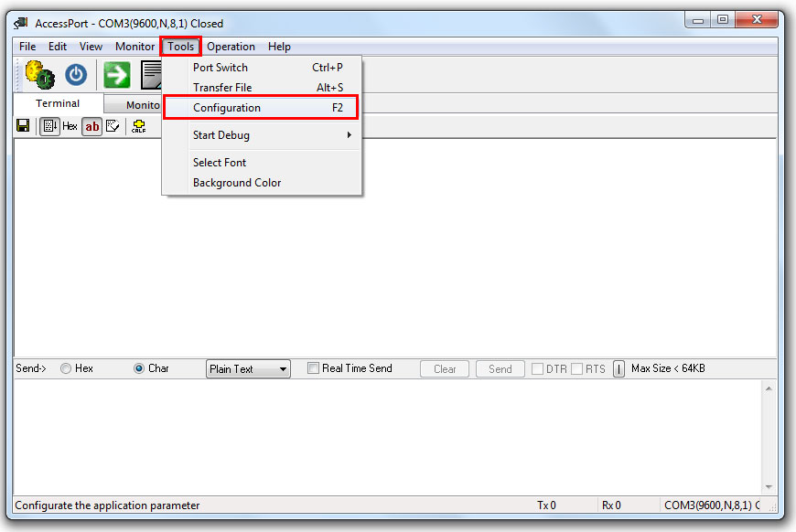Close the Tools menu from menu bar
Screen dimensions: 796x532
tap(181, 47)
